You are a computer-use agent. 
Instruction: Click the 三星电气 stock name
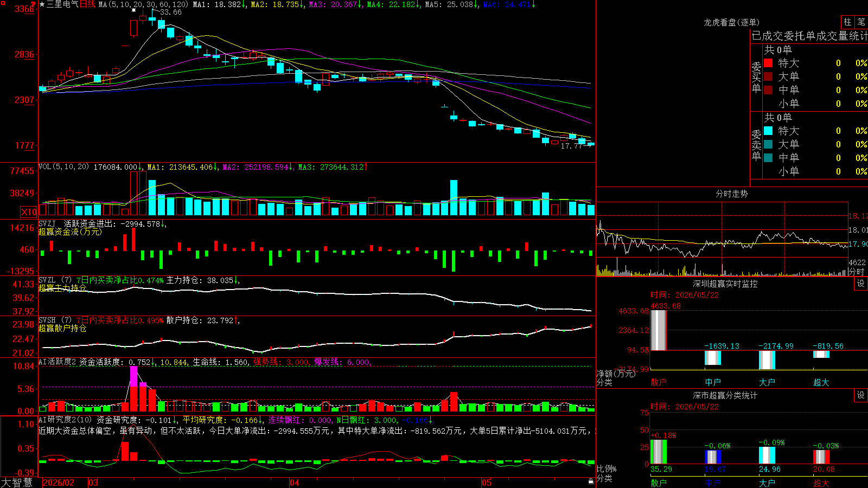(x=62, y=4)
